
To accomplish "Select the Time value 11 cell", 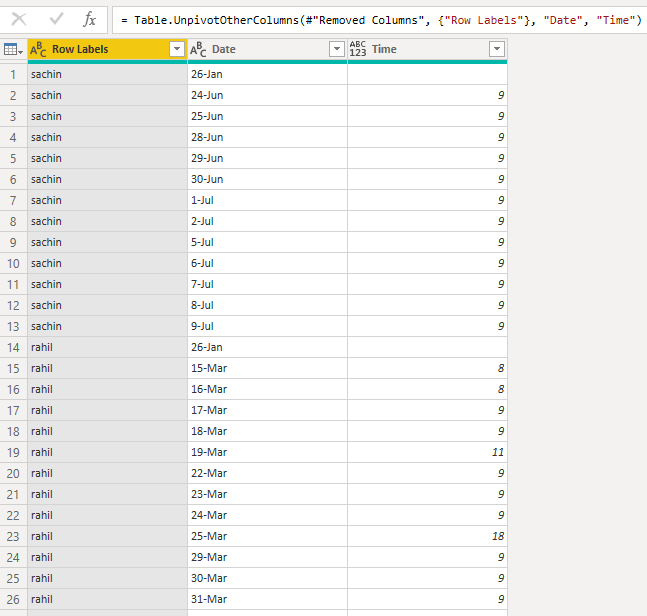I will pyautogui.click(x=427, y=453).
